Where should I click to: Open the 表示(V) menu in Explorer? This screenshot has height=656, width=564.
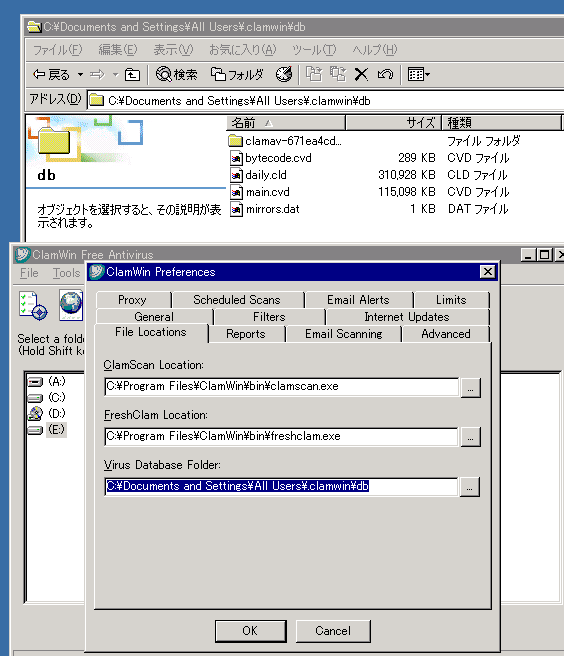coord(173,50)
